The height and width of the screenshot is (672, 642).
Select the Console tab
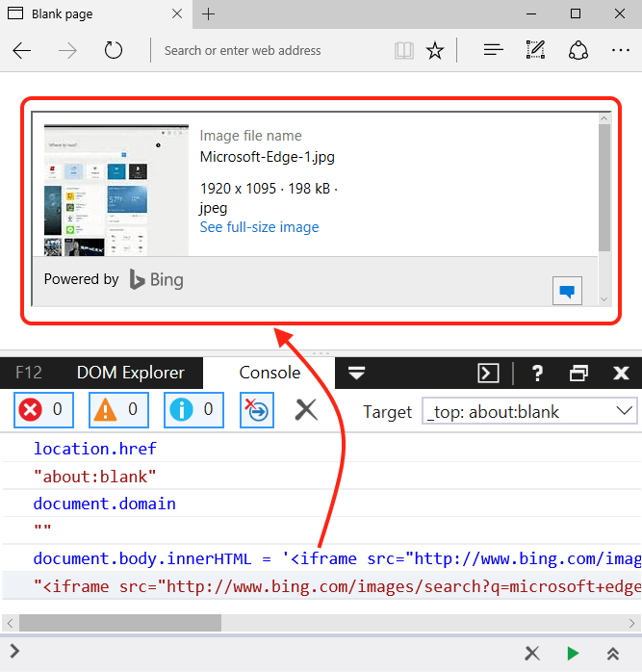point(270,373)
